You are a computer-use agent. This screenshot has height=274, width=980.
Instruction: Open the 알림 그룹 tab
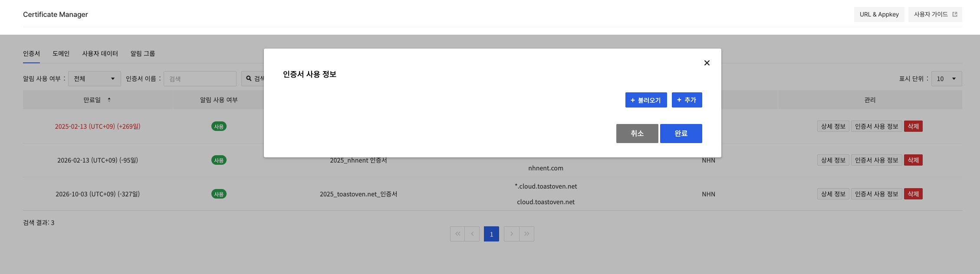[143, 53]
